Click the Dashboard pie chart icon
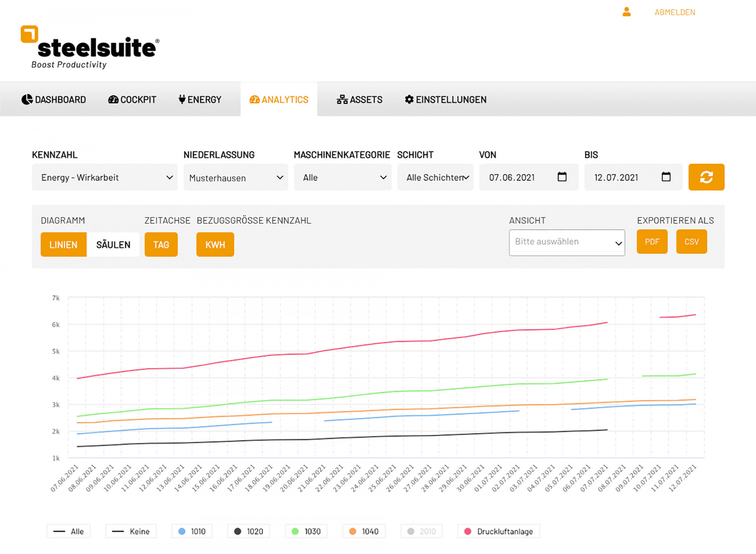 pos(27,99)
